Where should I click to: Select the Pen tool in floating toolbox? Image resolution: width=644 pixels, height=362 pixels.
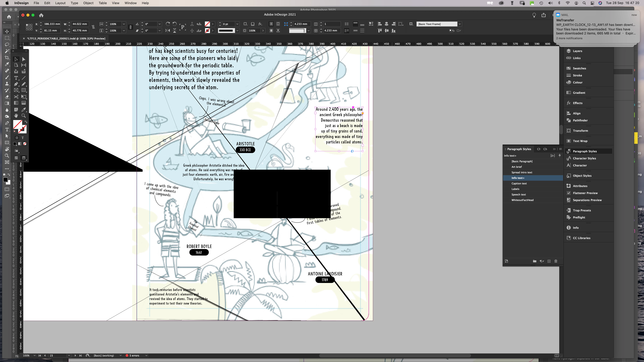pyautogui.click(x=16, y=84)
